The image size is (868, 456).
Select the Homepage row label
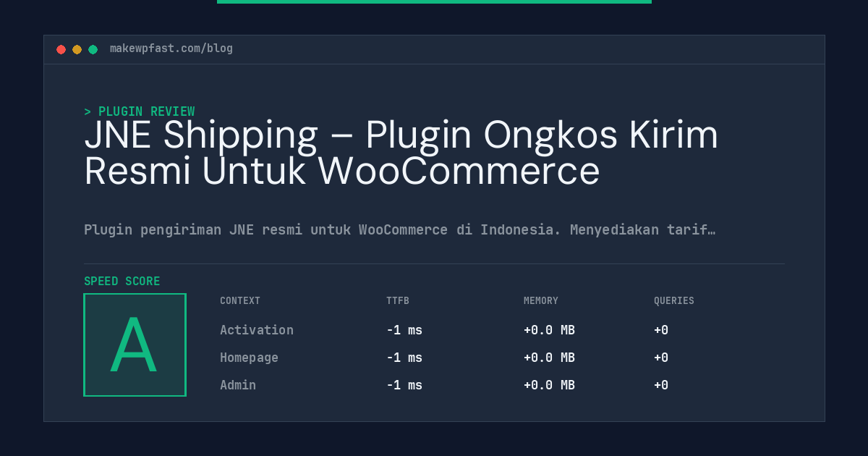(x=249, y=358)
